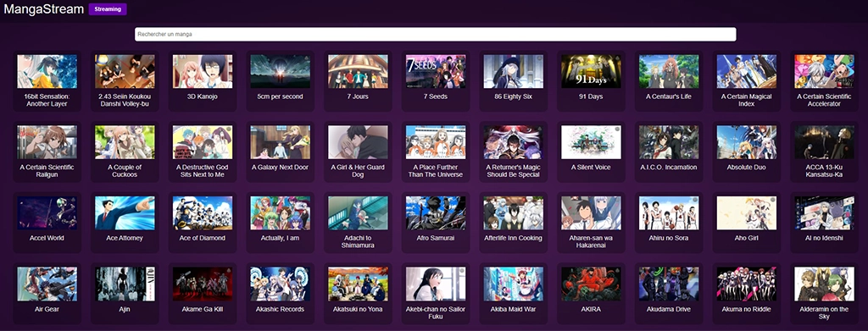Focus the Rechercher un manga search field
The width and height of the screenshot is (868, 331).
(x=435, y=34)
